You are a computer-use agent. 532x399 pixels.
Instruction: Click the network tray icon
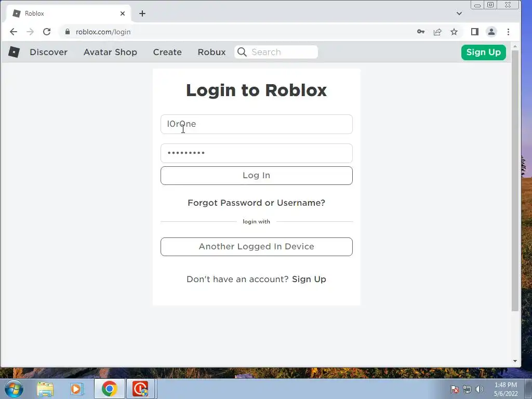pos(467,389)
